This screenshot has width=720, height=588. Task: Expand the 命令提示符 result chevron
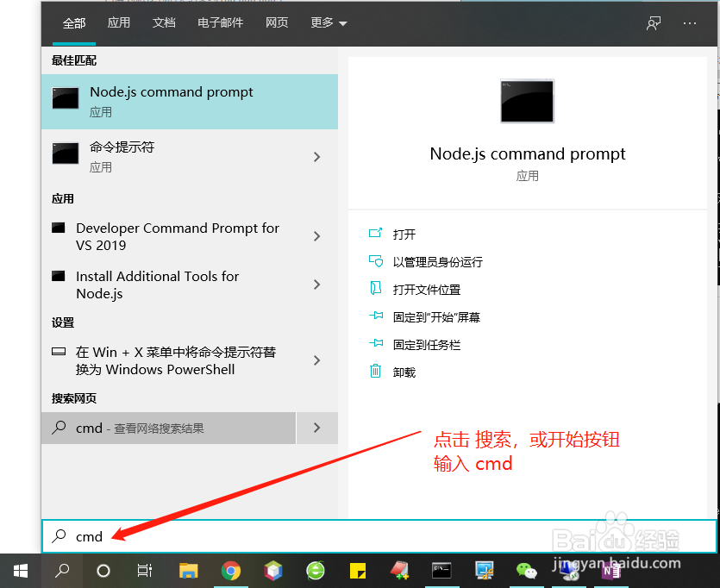tap(316, 157)
